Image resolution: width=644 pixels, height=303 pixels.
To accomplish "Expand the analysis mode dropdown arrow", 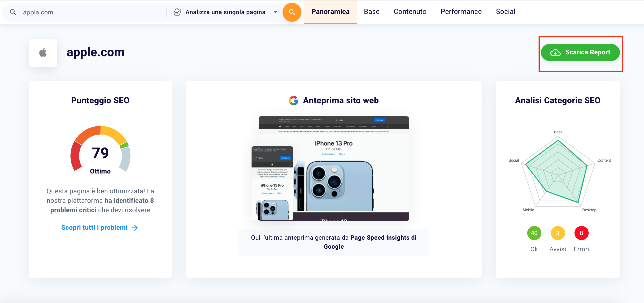I will tap(275, 12).
